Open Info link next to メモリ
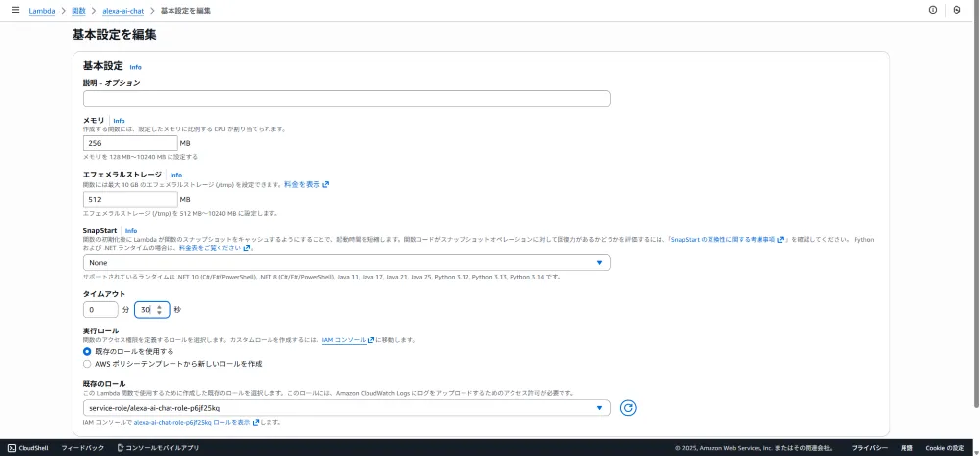 pyautogui.click(x=119, y=121)
